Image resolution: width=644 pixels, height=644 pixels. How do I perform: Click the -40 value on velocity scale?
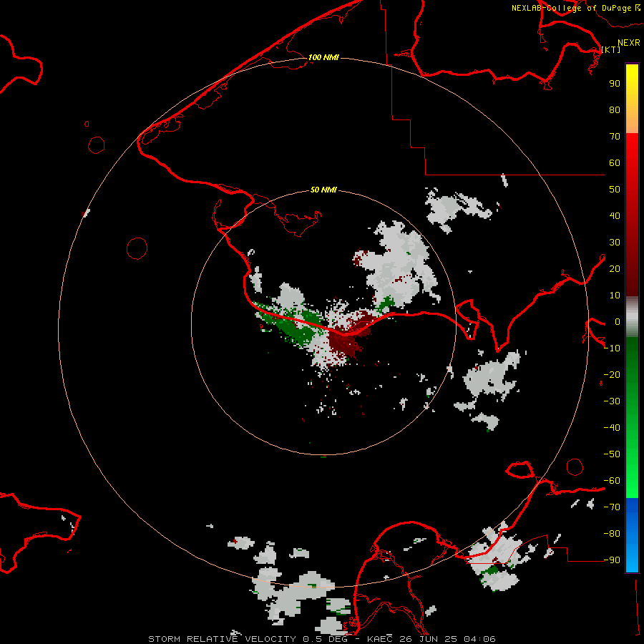pyautogui.click(x=612, y=428)
